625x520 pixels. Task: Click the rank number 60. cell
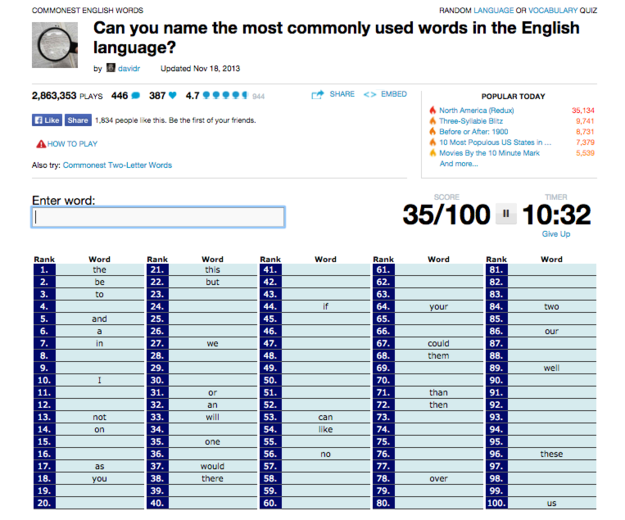[x=270, y=503]
